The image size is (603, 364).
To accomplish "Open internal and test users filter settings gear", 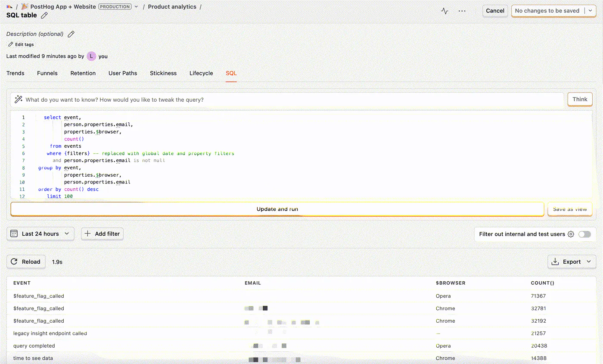I will (571, 234).
